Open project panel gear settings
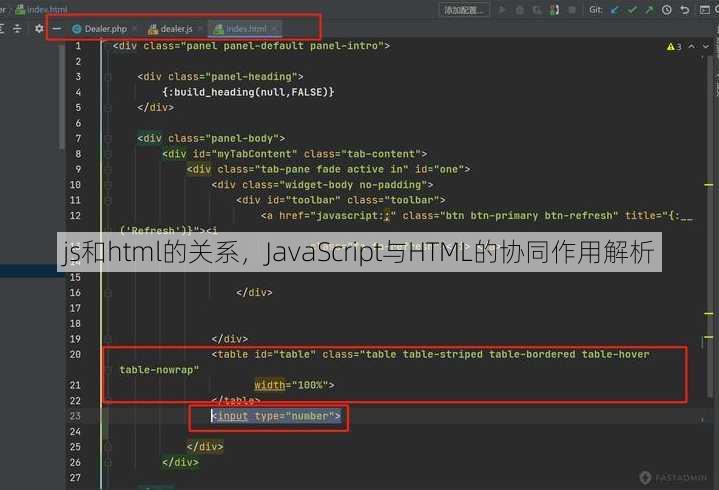Screen dimensions: 719x490 [39, 29]
